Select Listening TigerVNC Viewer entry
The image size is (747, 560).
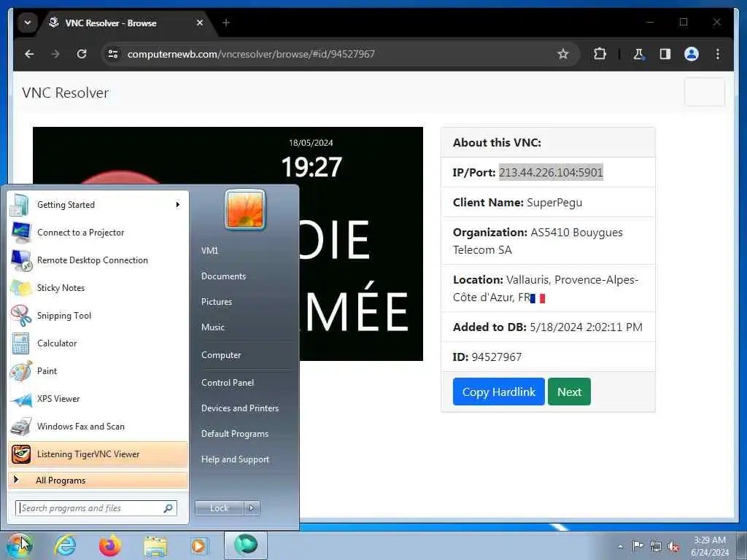click(98, 454)
